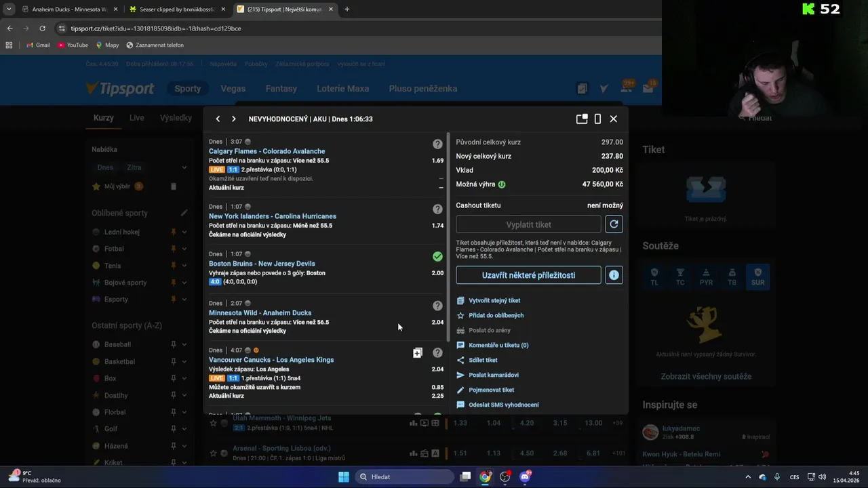Viewport: 868px width, 488px height.
Task: Click green check for Boston Bruins bet
Action: click(x=437, y=256)
